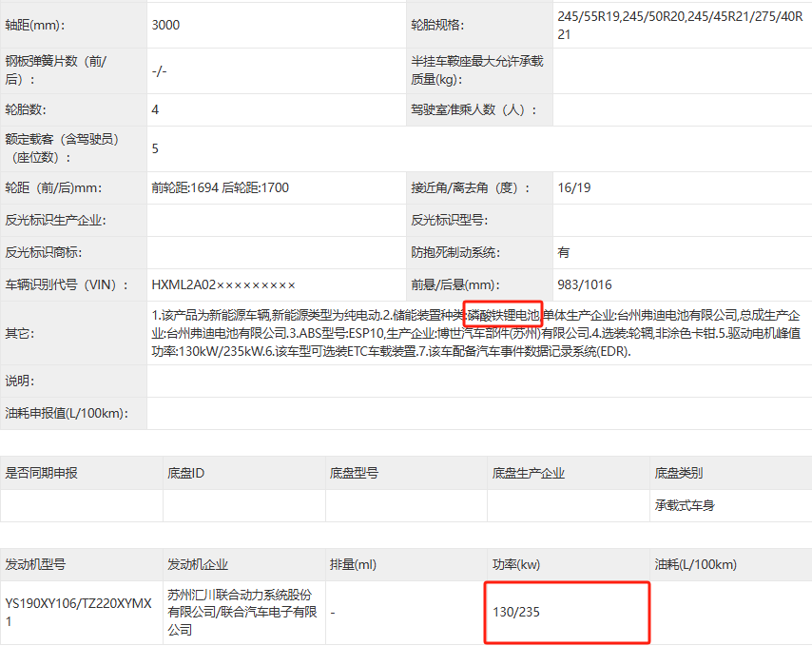This screenshot has height=646, width=812.
Task: Select rated passenger value 5
Action: 155,148
